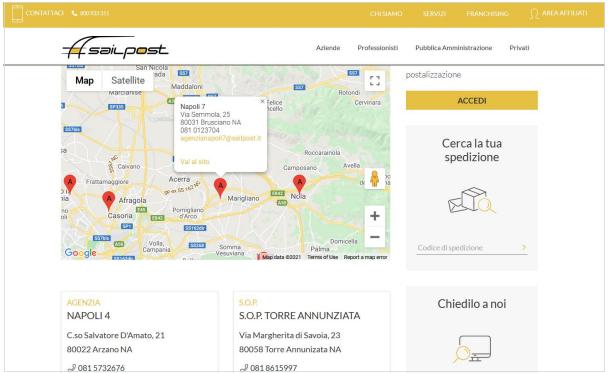Open the map fullscreen view icon
The image size is (608, 373).
(x=375, y=81)
